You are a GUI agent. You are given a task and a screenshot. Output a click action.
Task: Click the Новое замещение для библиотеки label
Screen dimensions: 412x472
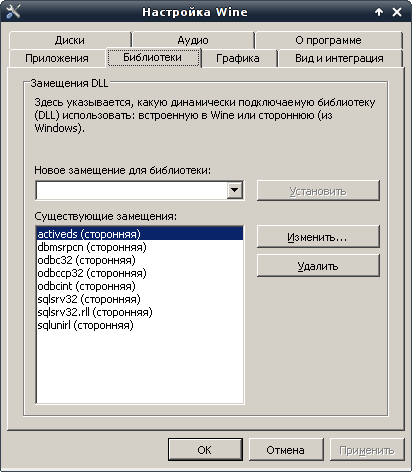[x=123, y=170]
